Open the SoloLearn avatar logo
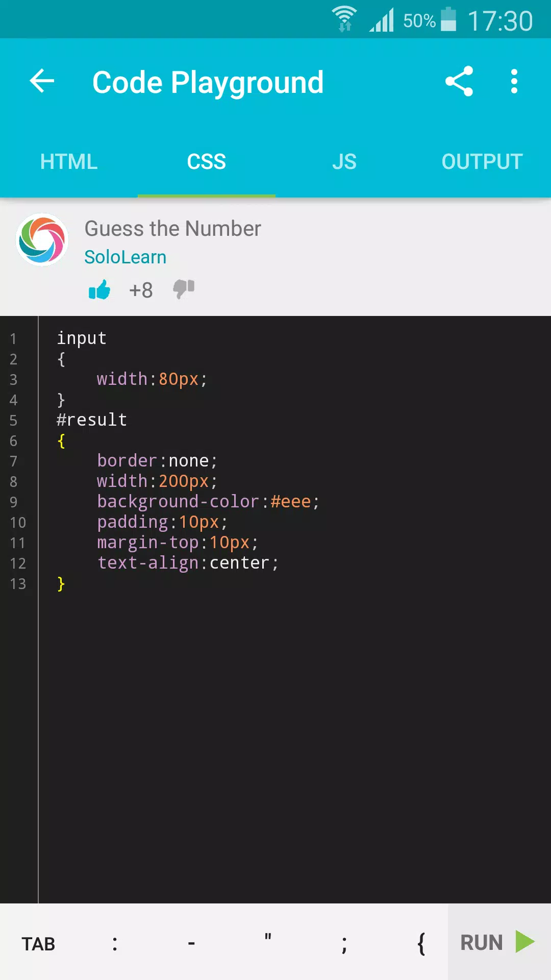Viewport: 551px width, 980px height. 42,239
